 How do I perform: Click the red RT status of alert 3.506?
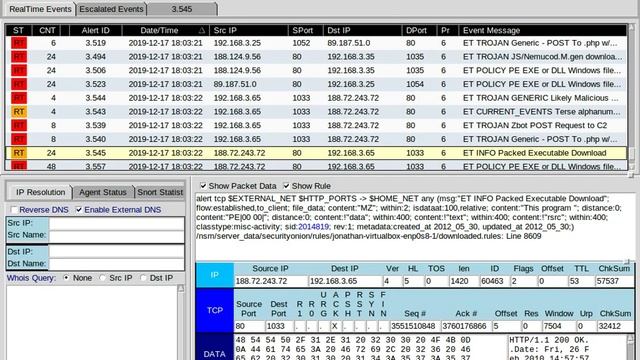click(x=18, y=70)
